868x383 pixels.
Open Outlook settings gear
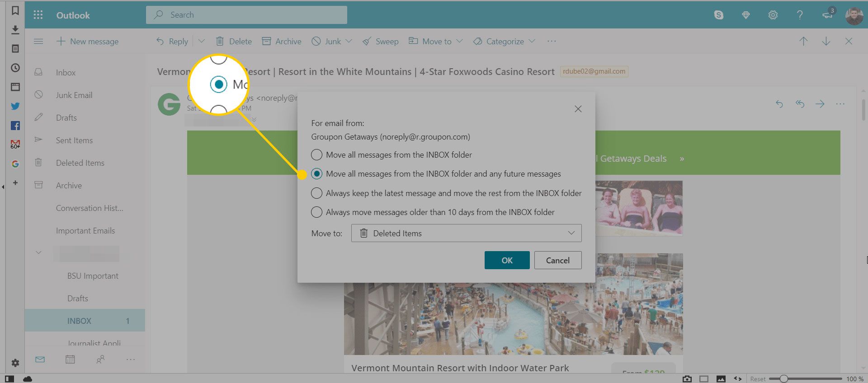click(x=773, y=15)
